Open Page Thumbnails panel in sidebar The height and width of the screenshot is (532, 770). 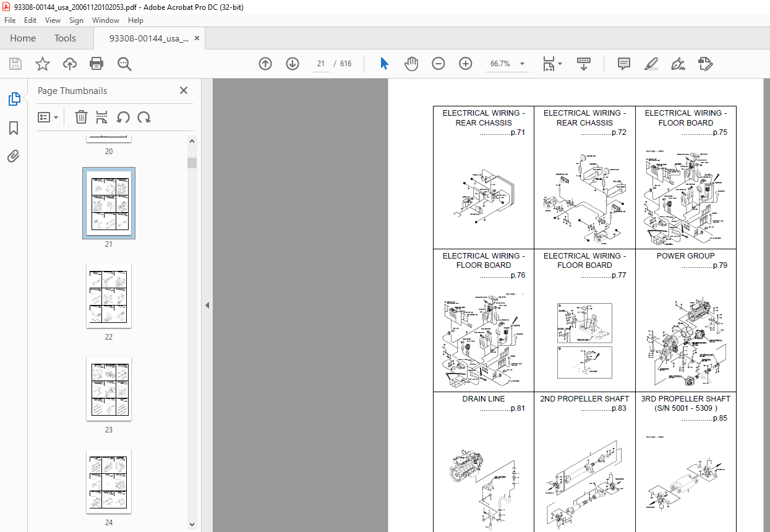(14, 98)
